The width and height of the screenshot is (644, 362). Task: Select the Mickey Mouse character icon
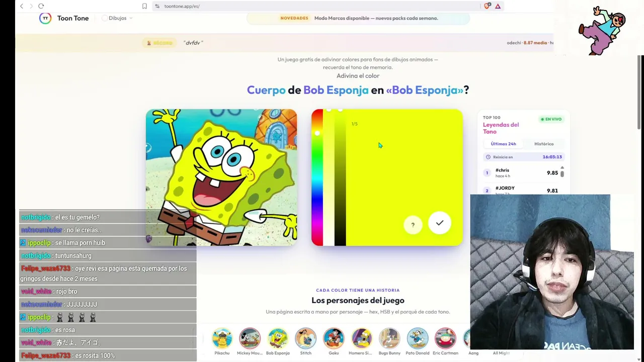coord(250,338)
